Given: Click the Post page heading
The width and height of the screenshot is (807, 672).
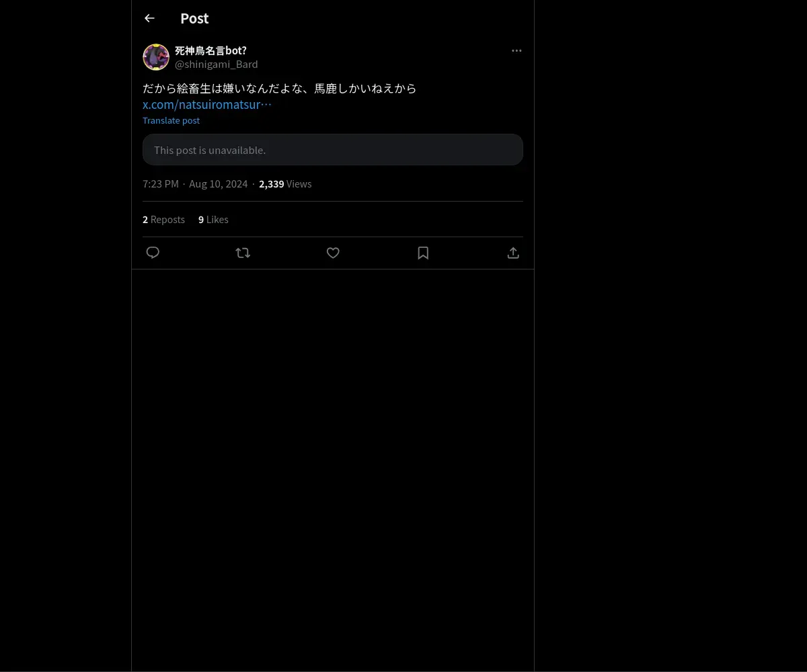Looking at the screenshot, I should (x=194, y=18).
